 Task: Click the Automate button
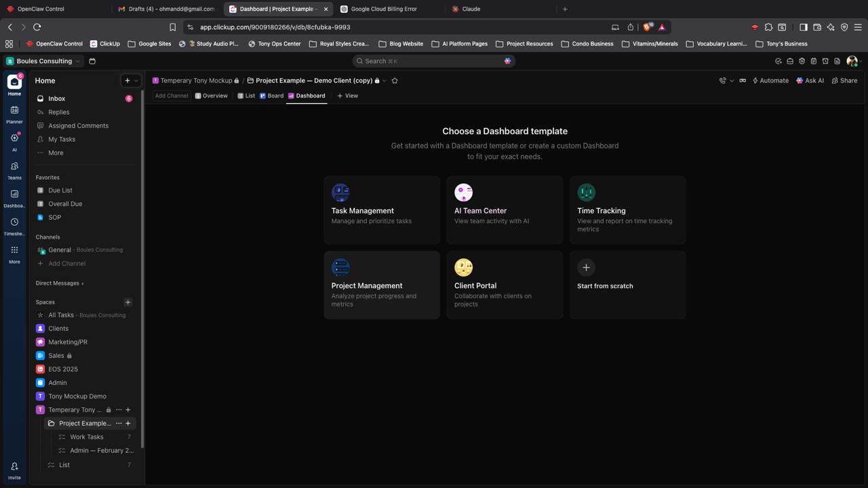click(770, 81)
